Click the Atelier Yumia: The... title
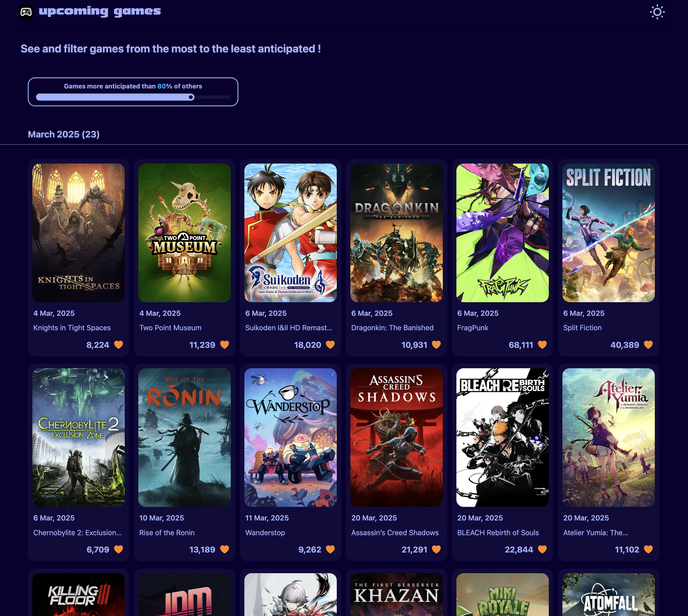The height and width of the screenshot is (616, 688). (596, 532)
